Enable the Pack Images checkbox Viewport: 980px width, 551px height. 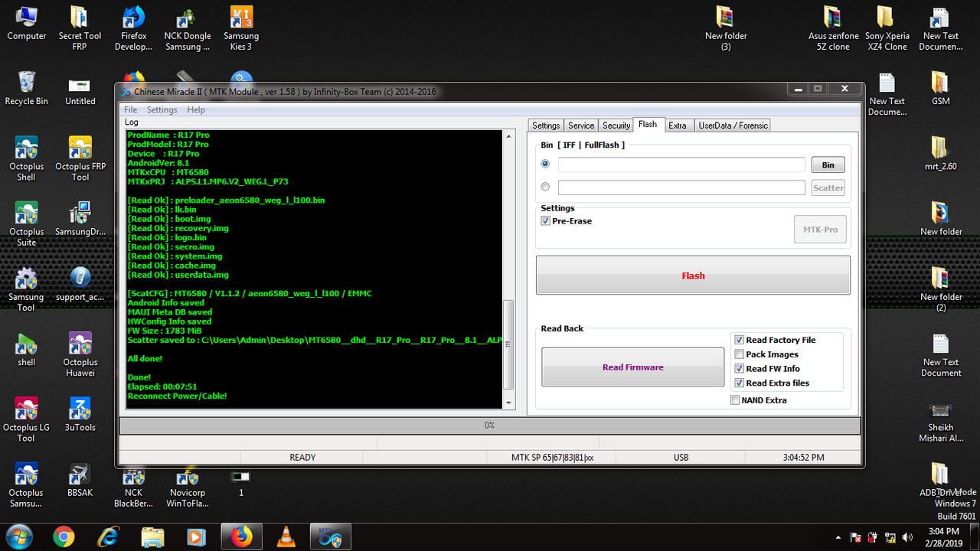739,354
